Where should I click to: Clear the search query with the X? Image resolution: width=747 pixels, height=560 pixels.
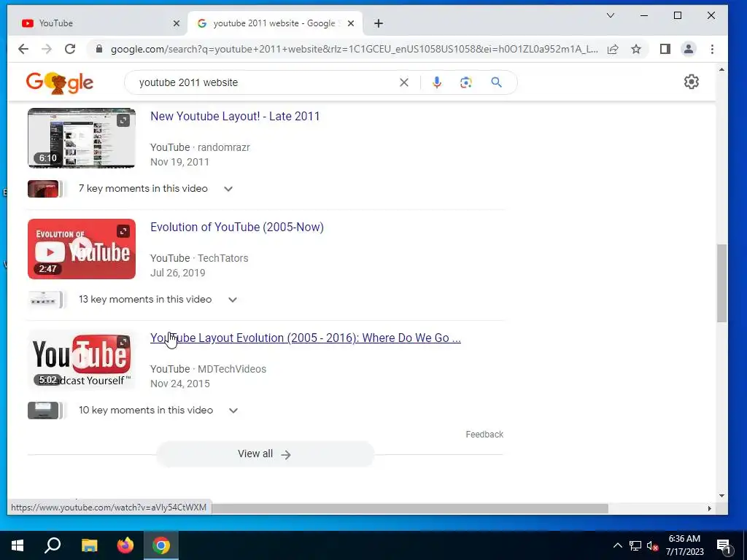tap(404, 82)
